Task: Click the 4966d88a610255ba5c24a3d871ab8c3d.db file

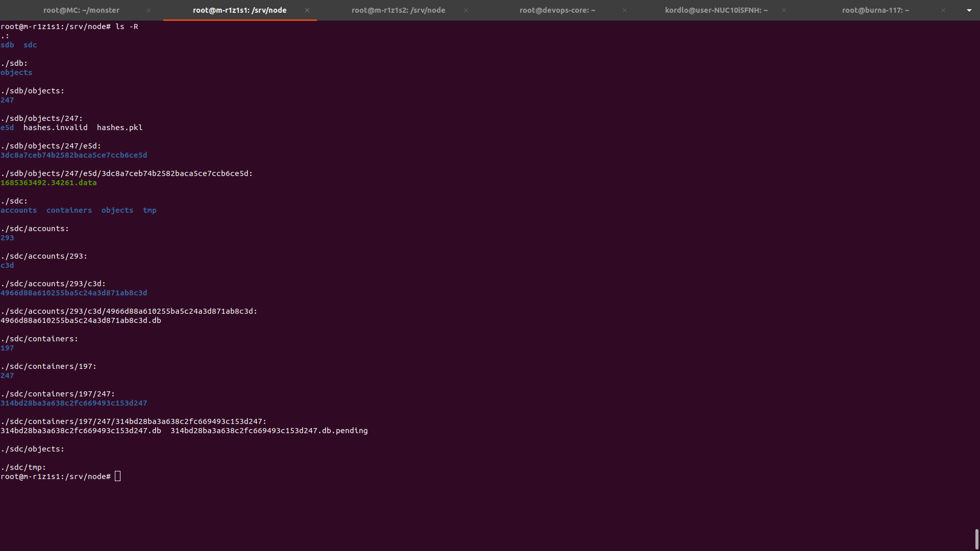Action: [81, 320]
